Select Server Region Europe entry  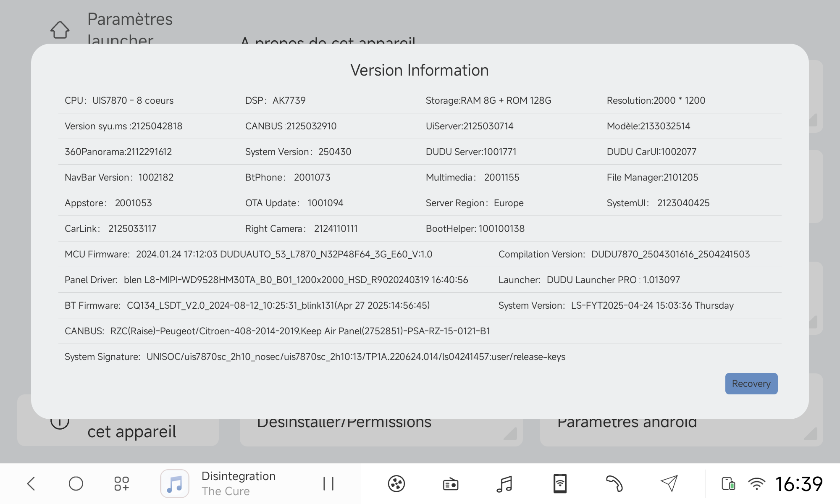coord(475,203)
